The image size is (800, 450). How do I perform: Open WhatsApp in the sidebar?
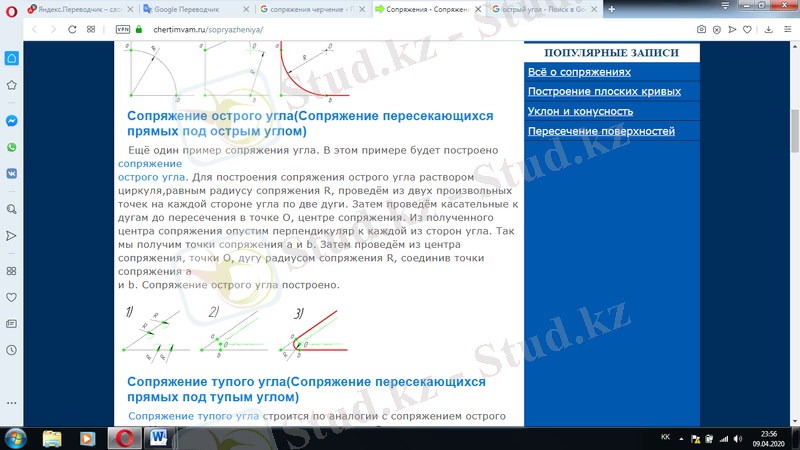[x=12, y=147]
